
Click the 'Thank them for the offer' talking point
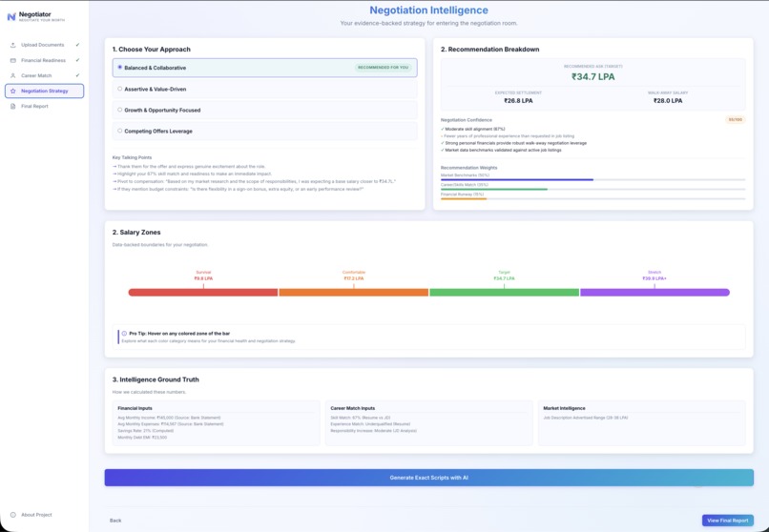click(189, 167)
